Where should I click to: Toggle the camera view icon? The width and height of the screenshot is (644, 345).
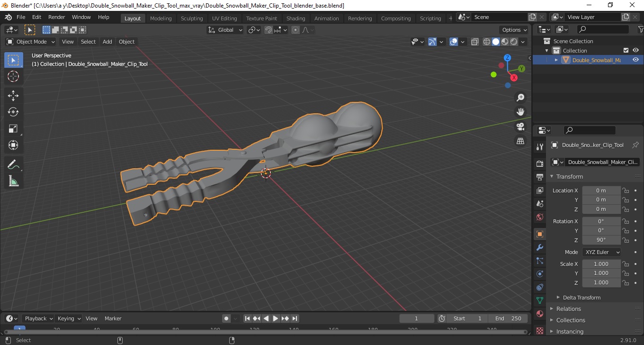coord(520,127)
